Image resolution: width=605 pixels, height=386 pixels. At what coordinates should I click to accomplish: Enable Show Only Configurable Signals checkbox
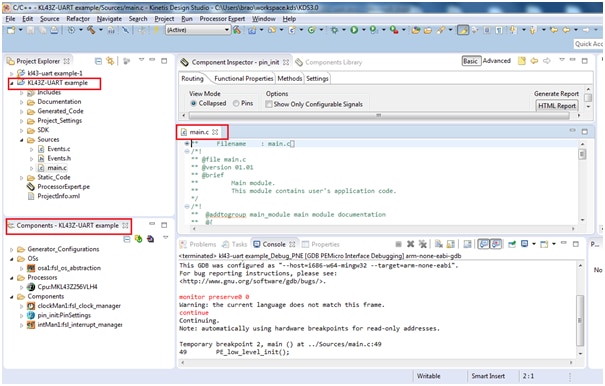(x=269, y=104)
